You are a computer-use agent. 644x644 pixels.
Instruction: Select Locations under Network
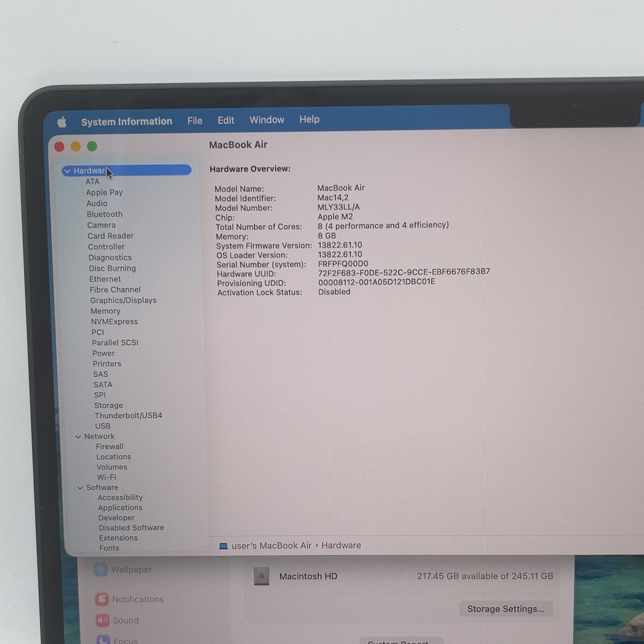(113, 457)
